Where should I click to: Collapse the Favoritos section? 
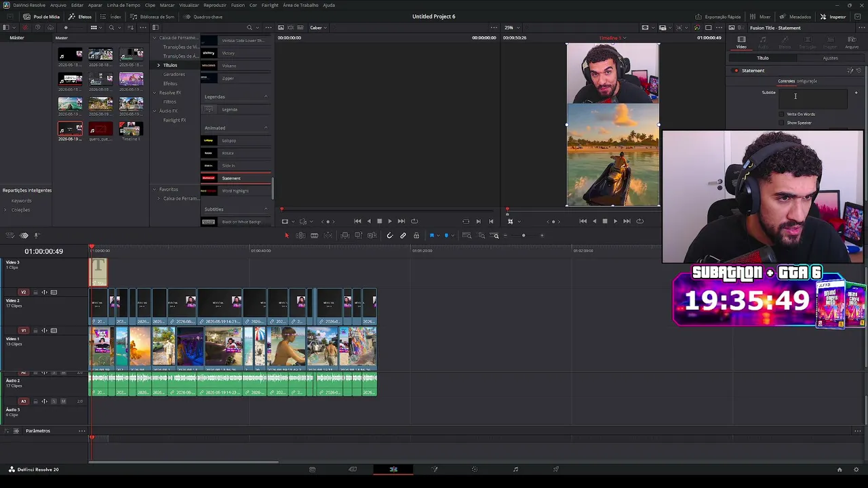coord(155,189)
